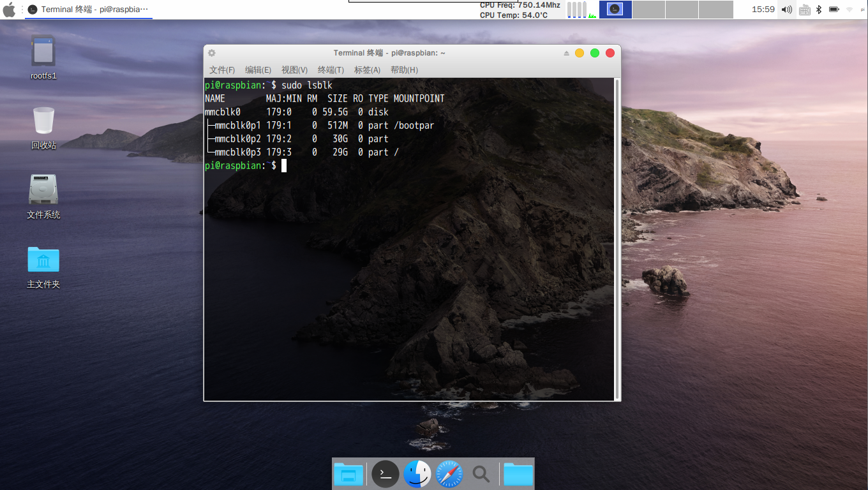Viewport: 868px width, 490px height.
Task: Expand the Apple logo applications menu
Action: (9, 10)
